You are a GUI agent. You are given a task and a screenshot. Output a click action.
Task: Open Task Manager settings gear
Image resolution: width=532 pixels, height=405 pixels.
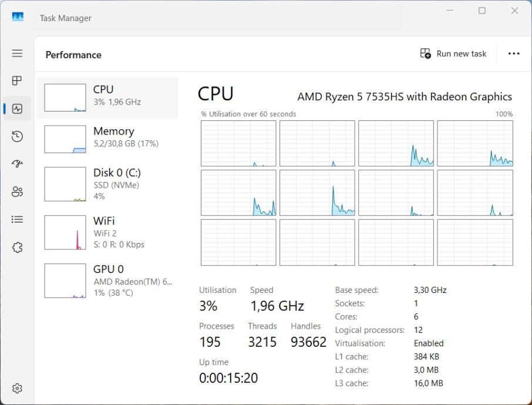click(17, 389)
